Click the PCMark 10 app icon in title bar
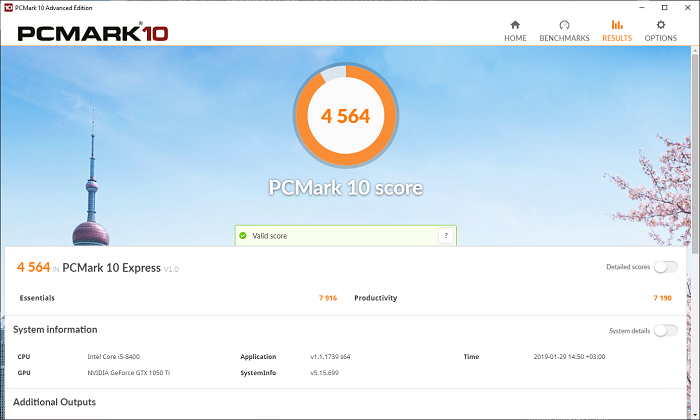 (8, 7)
